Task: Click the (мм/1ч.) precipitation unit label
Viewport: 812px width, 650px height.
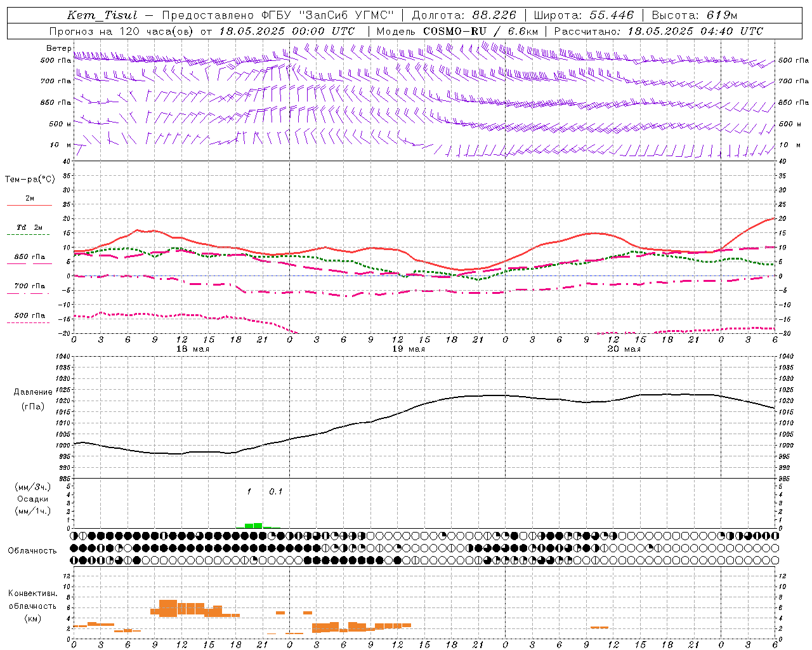Action: point(33,511)
